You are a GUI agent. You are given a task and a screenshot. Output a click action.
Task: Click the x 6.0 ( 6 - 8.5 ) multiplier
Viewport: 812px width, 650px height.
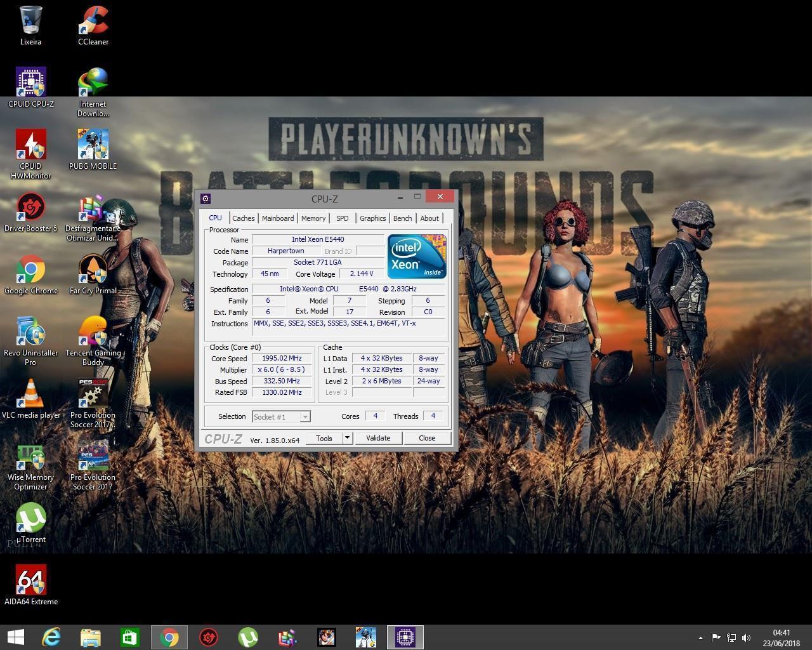282,369
